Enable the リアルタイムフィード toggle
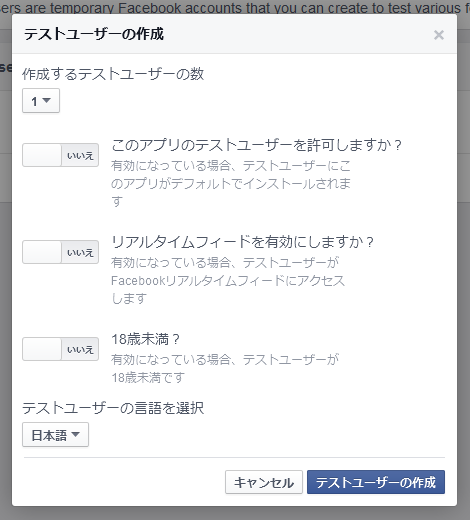Screen dimensions: 470x520 tap(60, 252)
